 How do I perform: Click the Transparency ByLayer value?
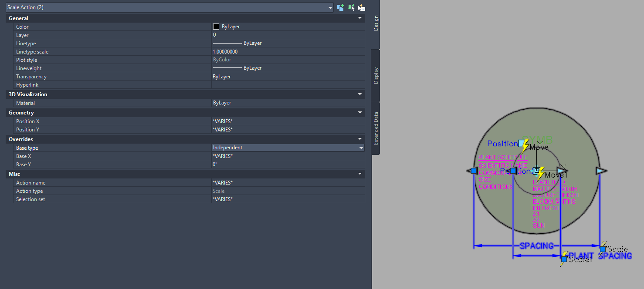pyautogui.click(x=288, y=76)
